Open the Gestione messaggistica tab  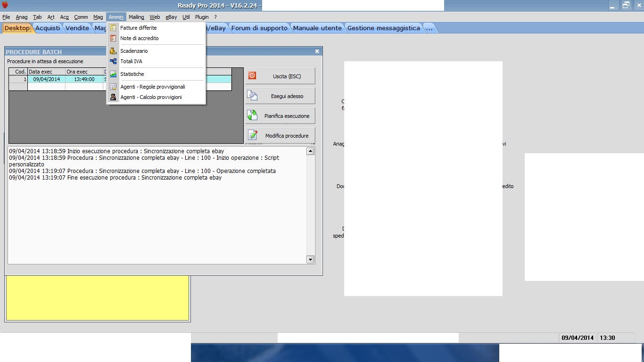tap(384, 28)
